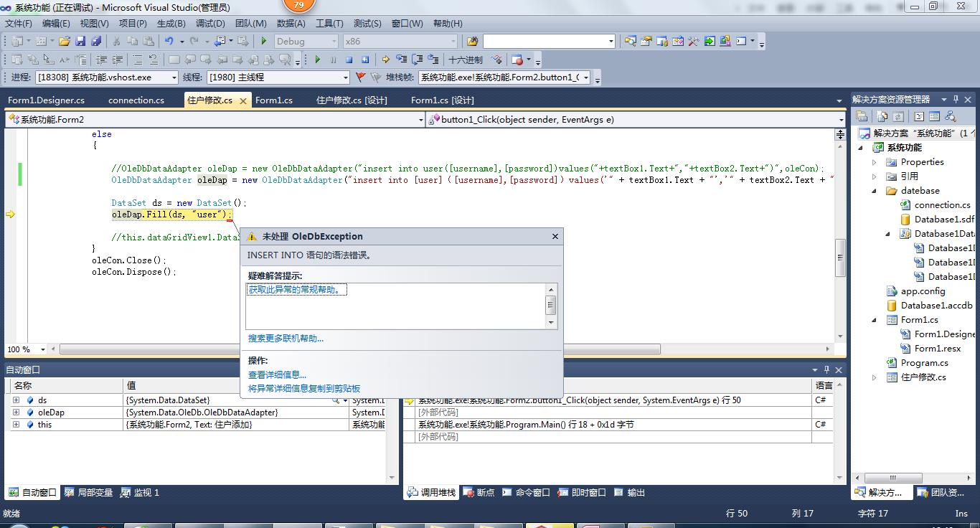This screenshot has width=980, height=528.
Task: Click Refresh icon in Solution Explorer toolbar
Action: point(897,116)
